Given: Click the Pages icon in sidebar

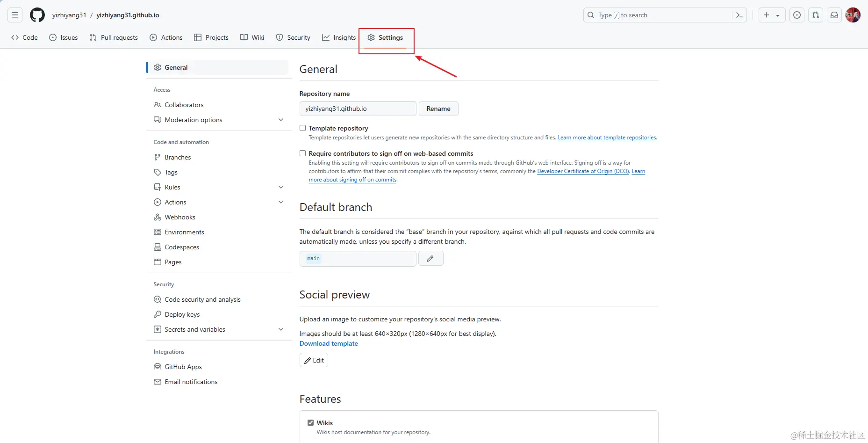Looking at the screenshot, I should [x=158, y=262].
